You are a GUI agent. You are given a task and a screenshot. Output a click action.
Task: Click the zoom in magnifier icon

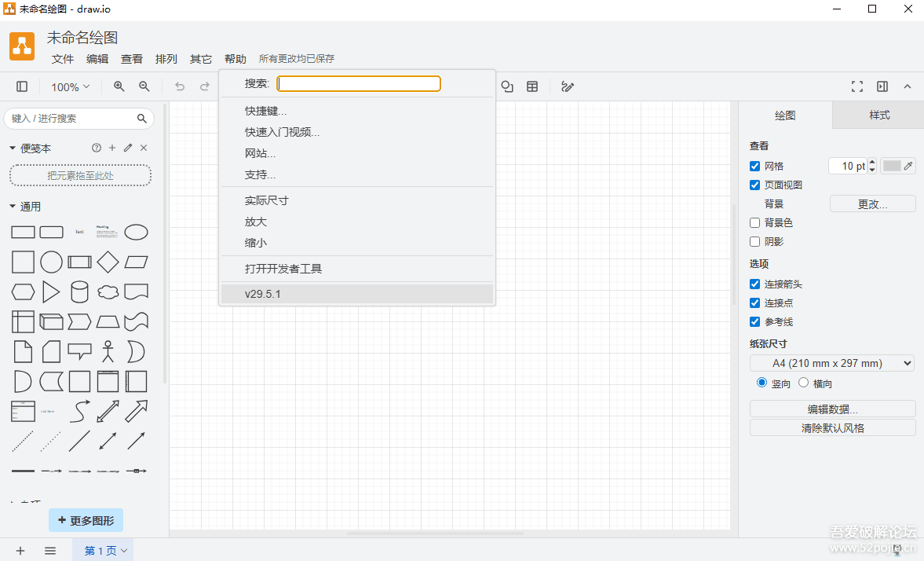pyautogui.click(x=119, y=86)
